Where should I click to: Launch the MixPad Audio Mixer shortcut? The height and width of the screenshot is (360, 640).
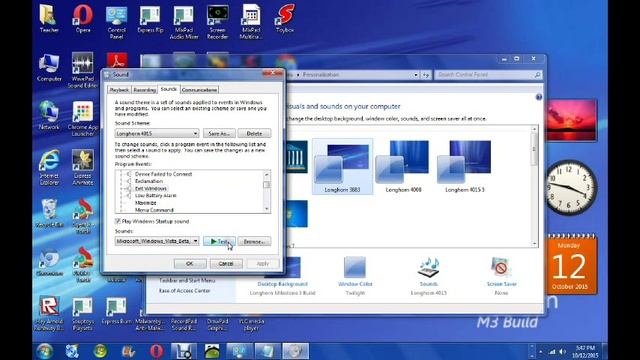tap(184, 22)
